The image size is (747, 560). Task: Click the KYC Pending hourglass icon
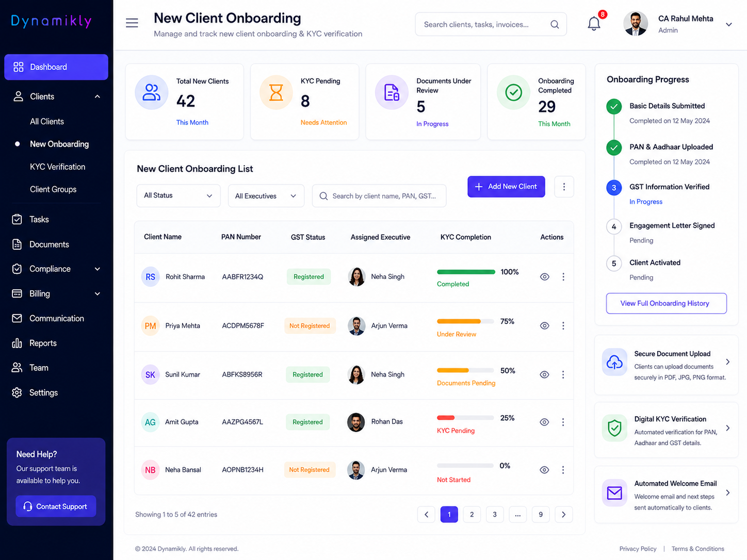[276, 92]
